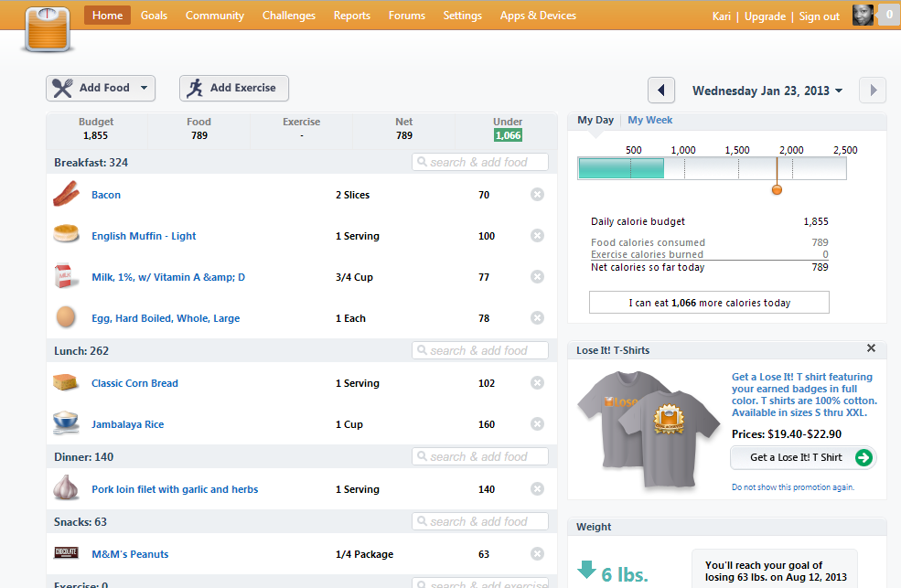This screenshot has height=588, width=901.
Task: Go to the next day arrow
Action: (x=873, y=91)
